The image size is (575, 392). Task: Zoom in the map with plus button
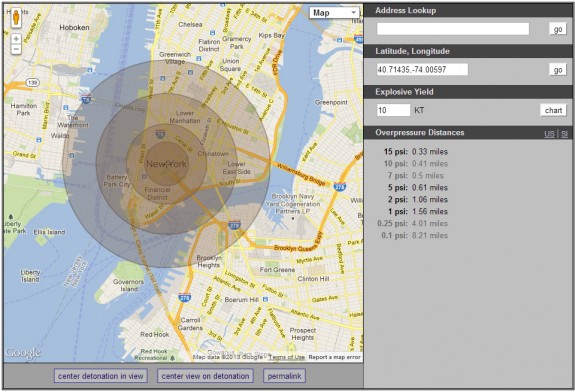pyautogui.click(x=16, y=39)
